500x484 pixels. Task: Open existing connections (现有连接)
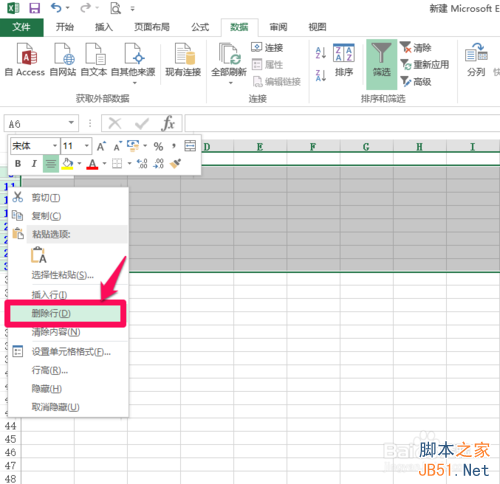pos(183,60)
